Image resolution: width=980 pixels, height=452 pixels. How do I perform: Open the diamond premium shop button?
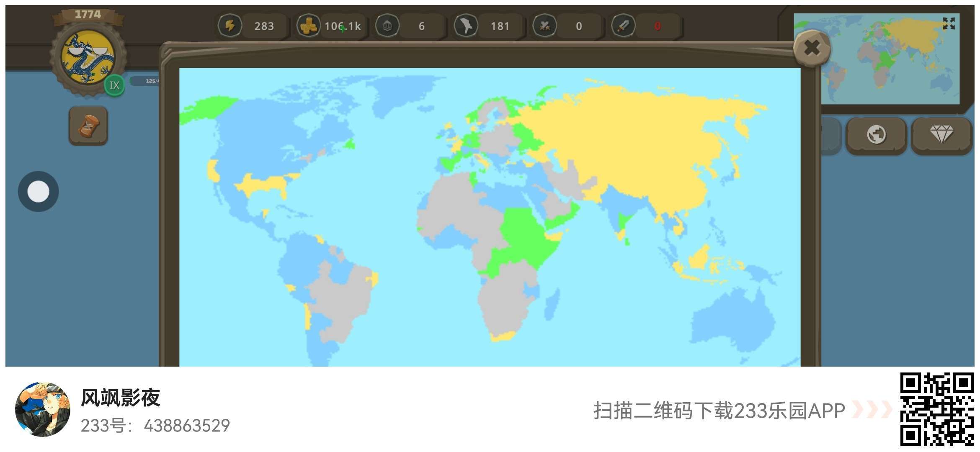click(x=941, y=135)
